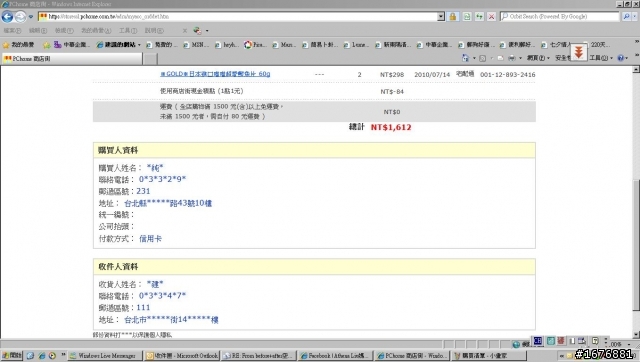The height and width of the screenshot is (362, 640).
Task: Expand the address bar history dropdown
Action: 441,16
